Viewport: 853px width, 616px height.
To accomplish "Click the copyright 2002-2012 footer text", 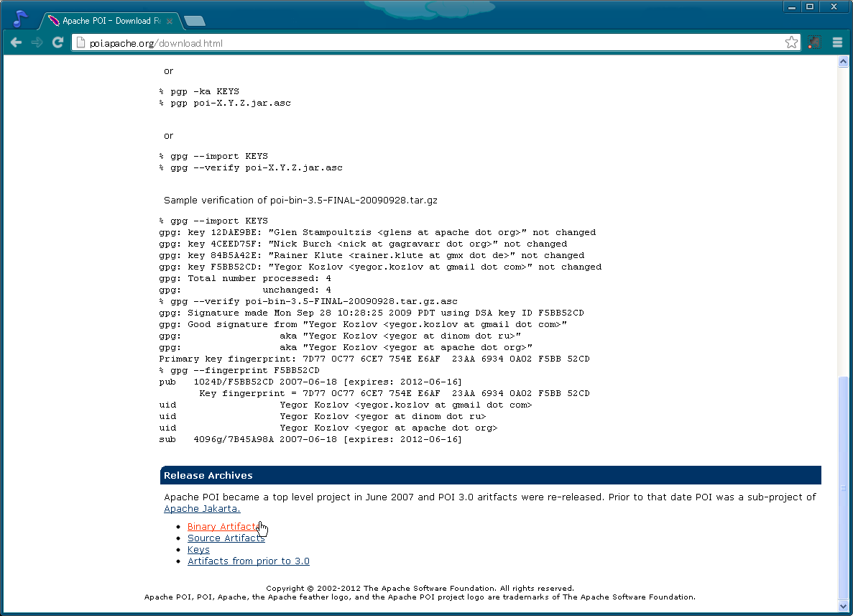I will point(420,588).
